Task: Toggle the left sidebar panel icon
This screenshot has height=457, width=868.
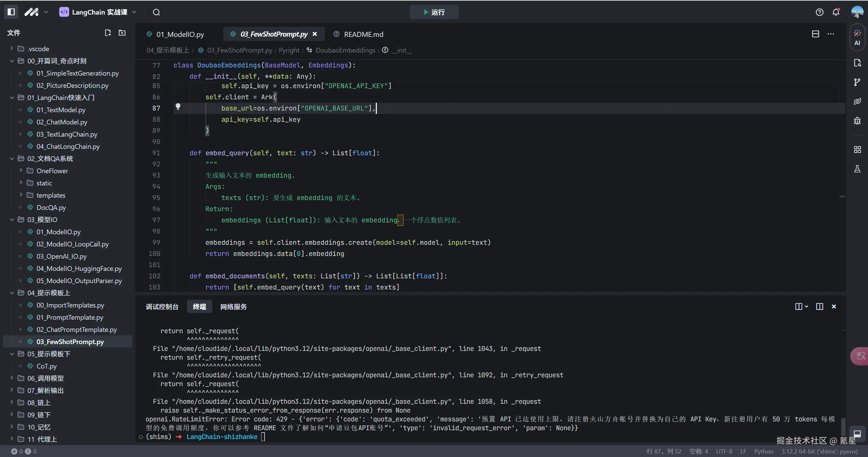Action: pyautogui.click(x=11, y=12)
